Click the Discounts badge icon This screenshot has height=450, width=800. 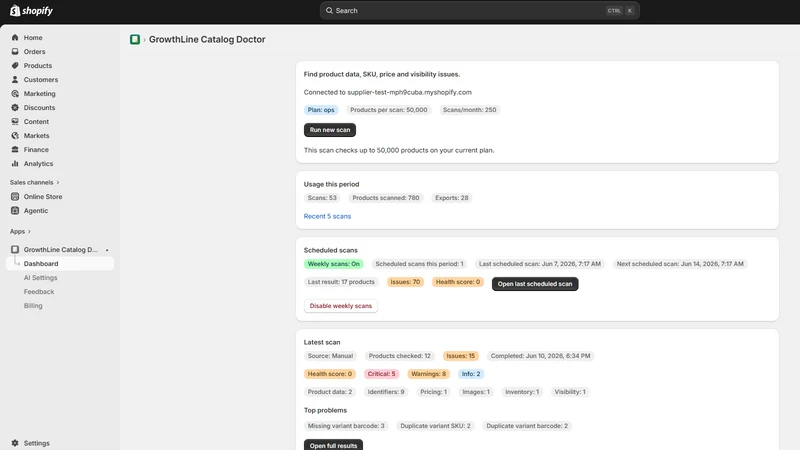coord(15,108)
